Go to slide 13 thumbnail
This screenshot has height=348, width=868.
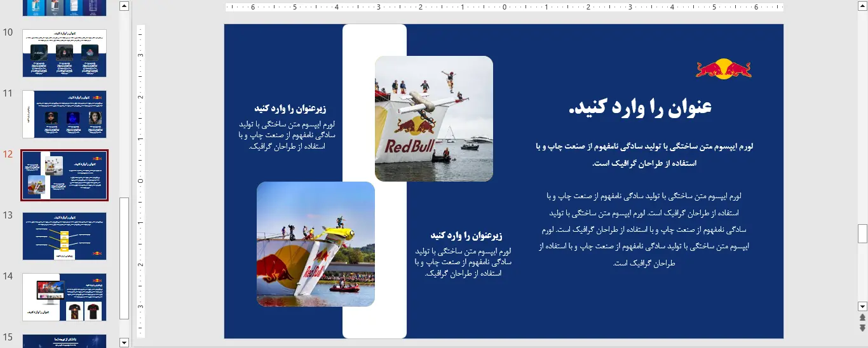[x=64, y=236]
